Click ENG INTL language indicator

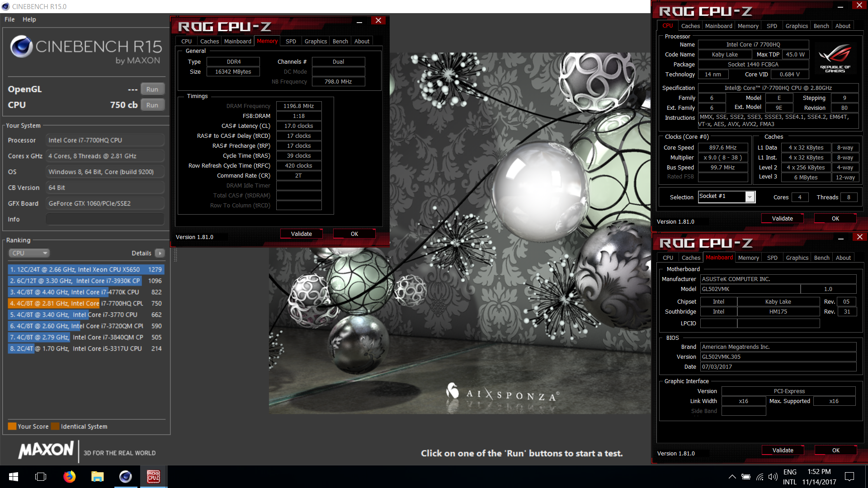790,477
